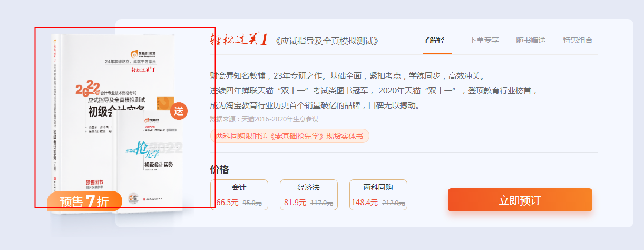The image size is (644, 250).
Task: Select the 随书赠送 tab
Action: (531, 40)
